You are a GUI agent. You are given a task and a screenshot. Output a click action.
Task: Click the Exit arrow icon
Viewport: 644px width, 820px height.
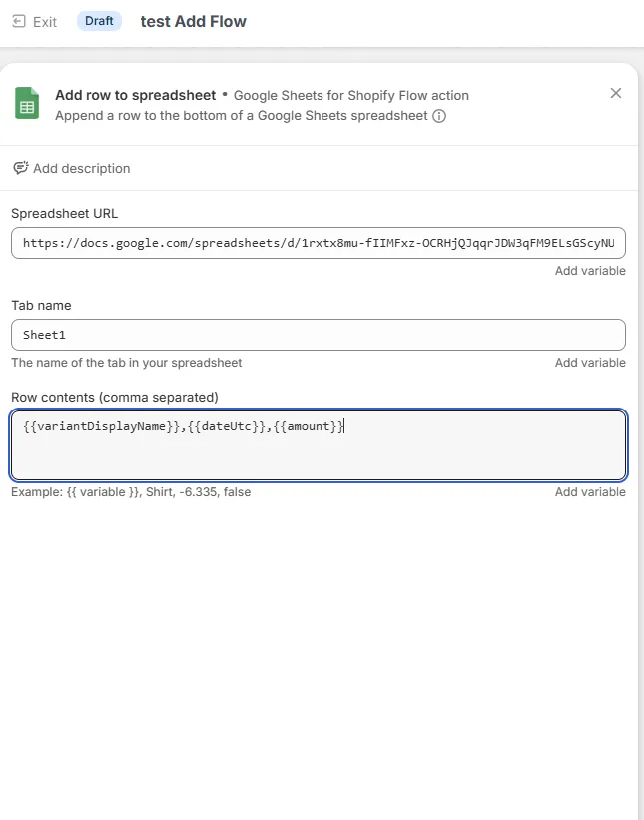point(18,21)
